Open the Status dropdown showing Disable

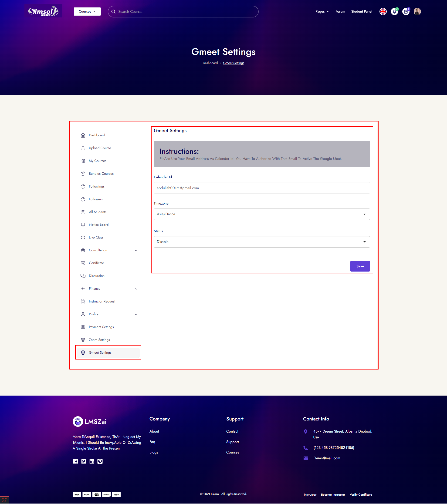point(261,242)
